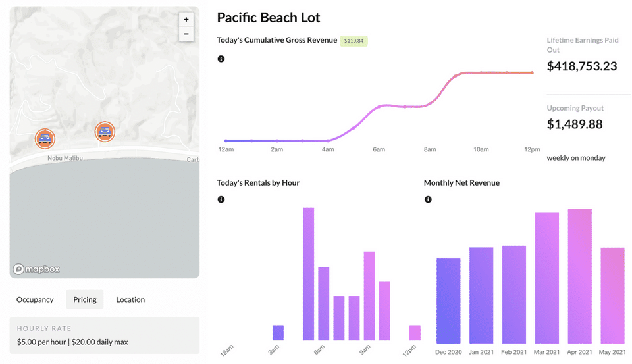Click the left parking lot map marker

pos(45,138)
